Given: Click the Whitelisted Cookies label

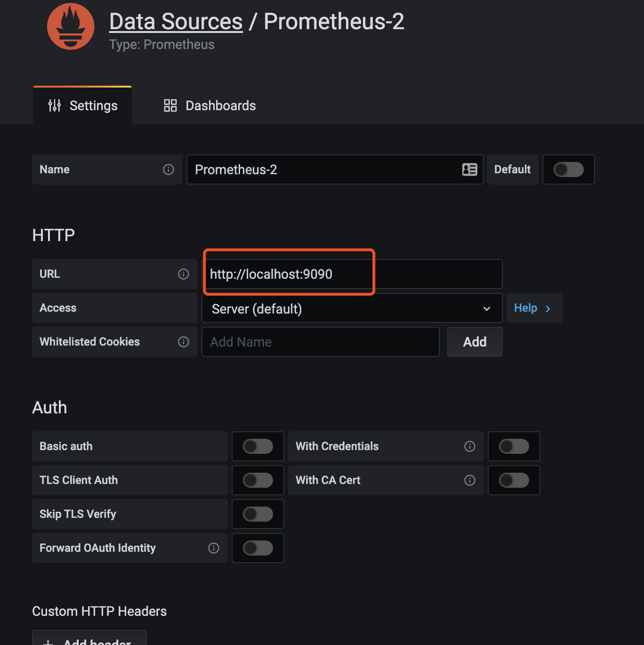Looking at the screenshot, I should pyautogui.click(x=90, y=342).
